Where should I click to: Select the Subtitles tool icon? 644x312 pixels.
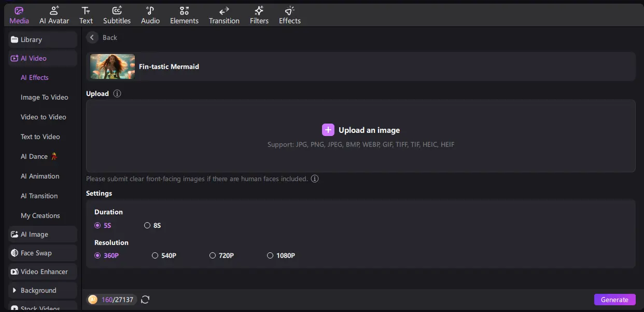[117, 11]
